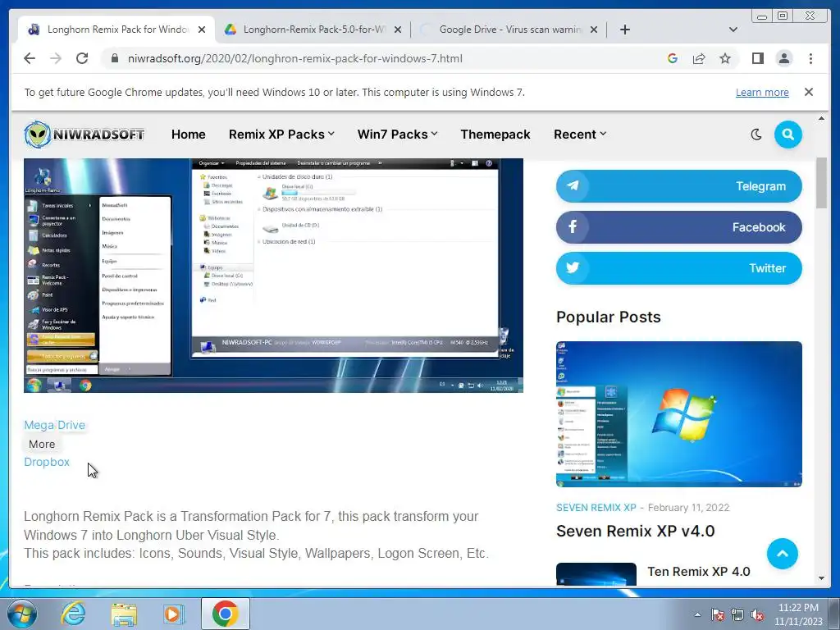Image resolution: width=840 pixels, height=630 pixels.
Task: Click the page scrollbar thumb
Action: click(x=821, y=183)
